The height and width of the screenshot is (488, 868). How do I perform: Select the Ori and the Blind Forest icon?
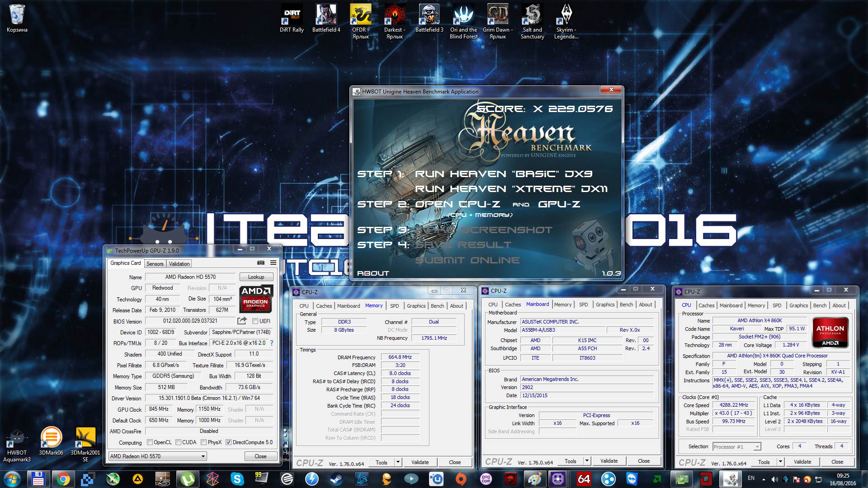coord(463,22)
